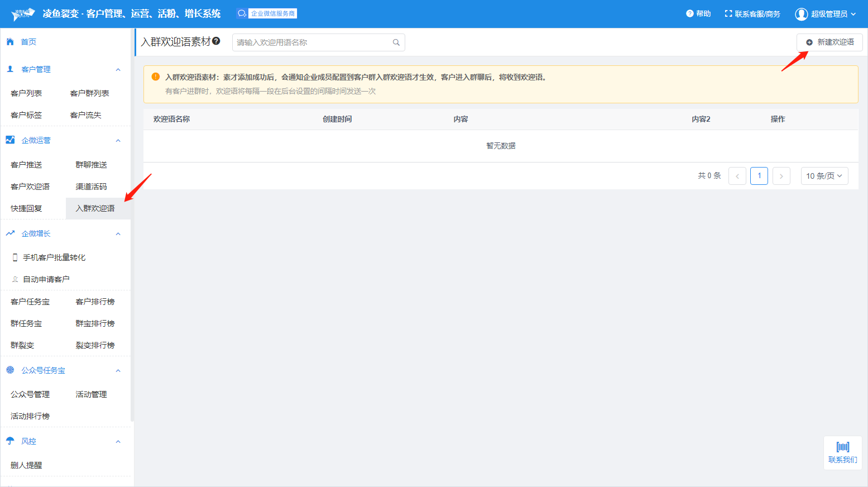Collapse the 公众号任务宝 sidebar group

pyautogui.click(x=118, y=370)
